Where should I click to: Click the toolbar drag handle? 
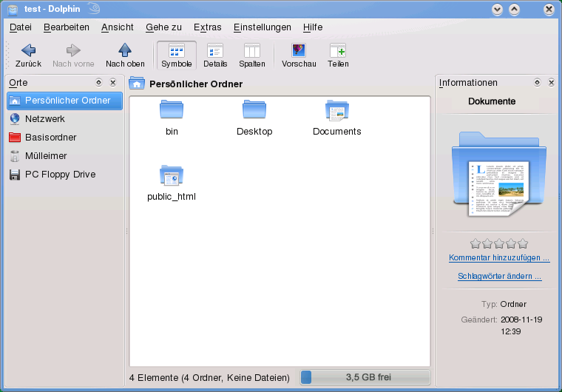coord(7,55)
